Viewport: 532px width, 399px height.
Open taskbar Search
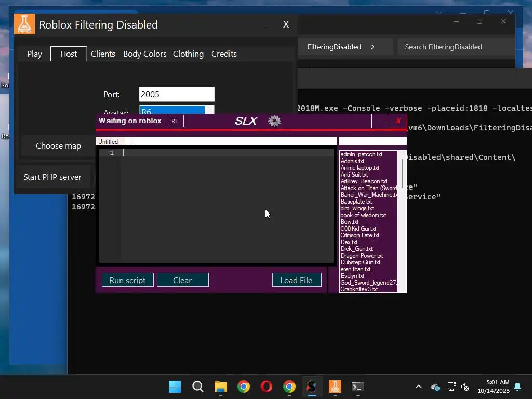pyautogui.click(x=197, y=387)
